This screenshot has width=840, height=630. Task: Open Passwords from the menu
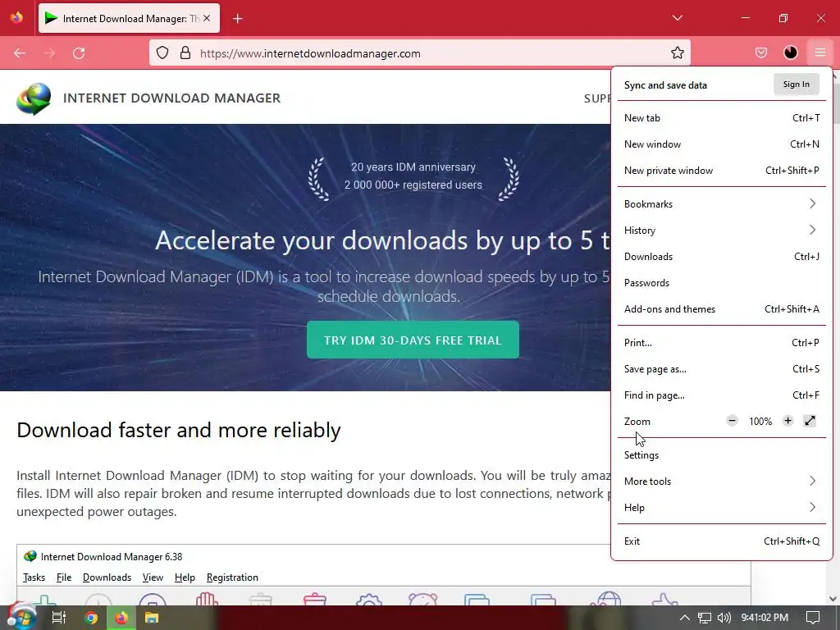pos(722,283)
